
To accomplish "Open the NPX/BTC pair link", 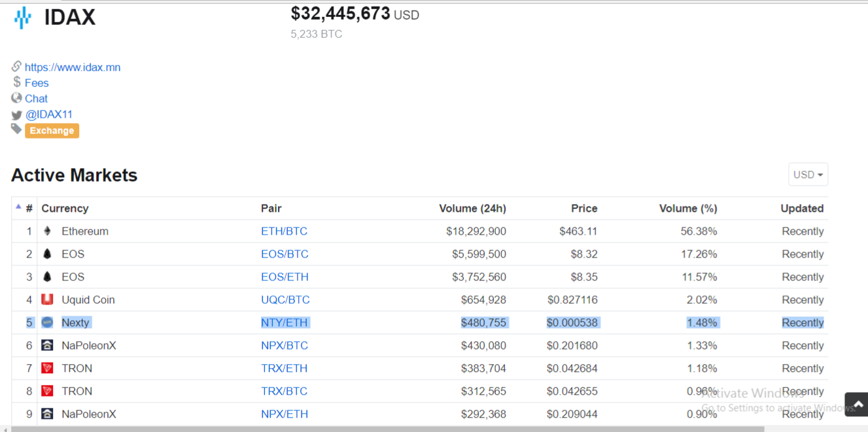I will click(285, 346).
